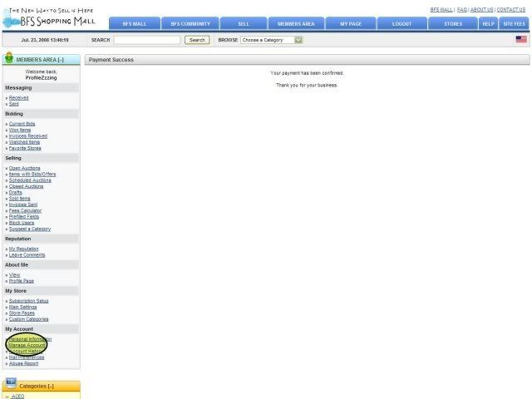This screenshot has height=399, width=532.
Task: Click the Categories panel folder icon
Action: [11, 383]
